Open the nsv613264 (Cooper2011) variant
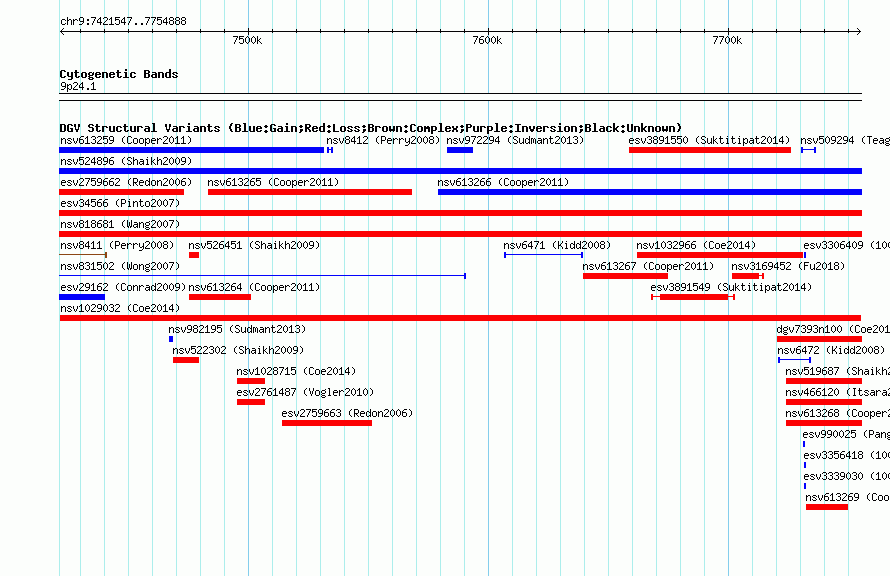The image size is (890, 576). click(254, 287)
